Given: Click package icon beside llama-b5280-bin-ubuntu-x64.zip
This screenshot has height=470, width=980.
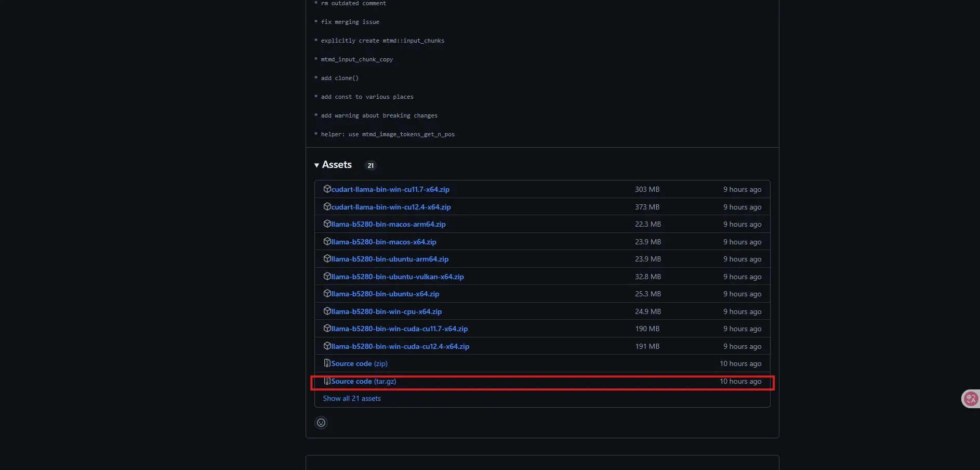Looking at the screenshot, I should [327, 294].
